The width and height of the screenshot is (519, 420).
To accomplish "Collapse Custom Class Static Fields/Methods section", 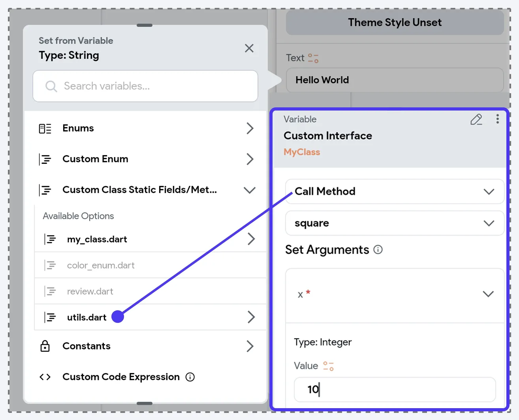I will click(250, 190).
